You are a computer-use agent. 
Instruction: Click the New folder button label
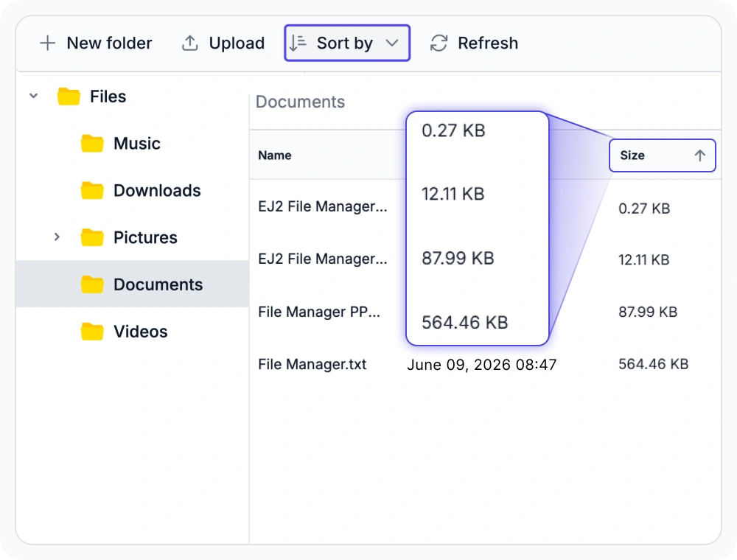coord(110,43)
